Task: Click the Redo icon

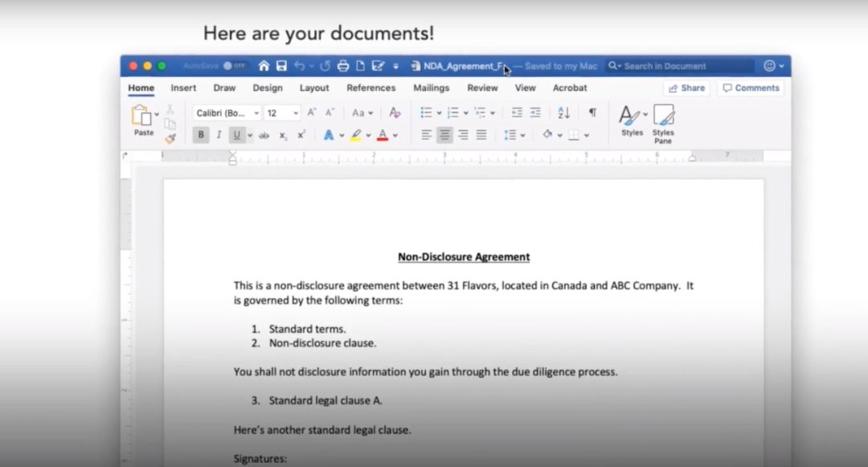Action: pyautogui.click(x=325, y=66)
